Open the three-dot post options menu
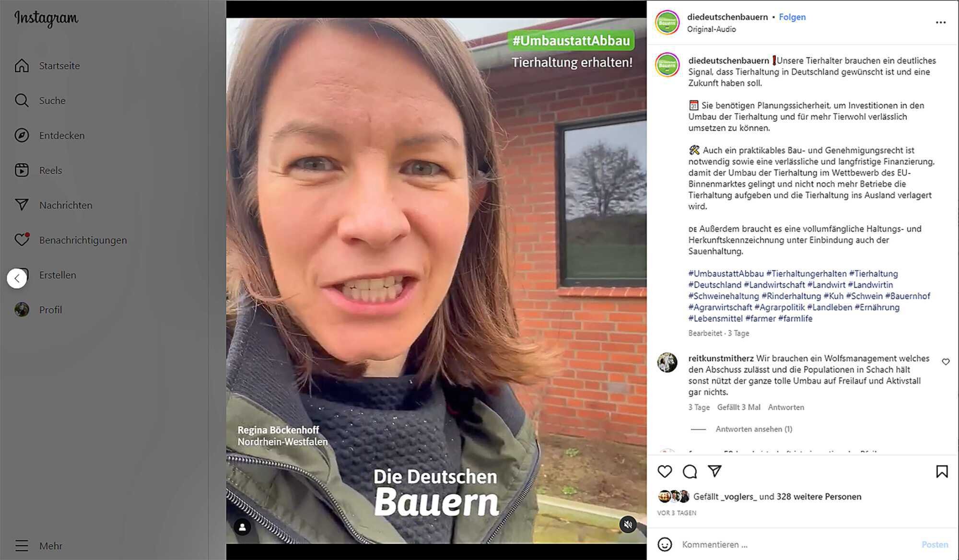 pos(941,23)
